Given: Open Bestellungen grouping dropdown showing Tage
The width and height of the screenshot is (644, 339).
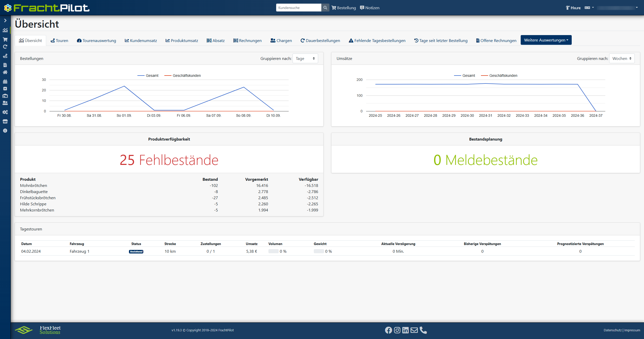Looking at the screenshot, I should (305, 59).
